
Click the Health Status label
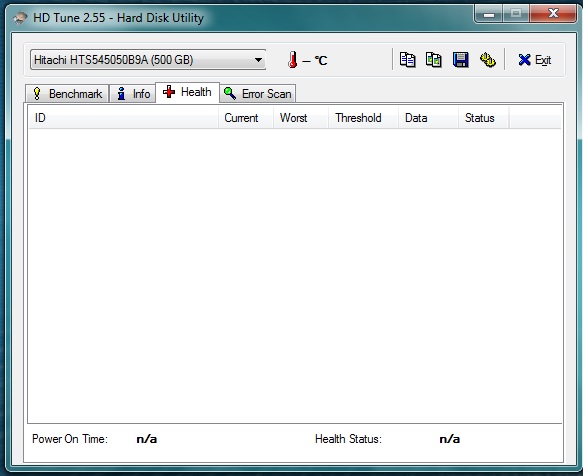(348, 439)
